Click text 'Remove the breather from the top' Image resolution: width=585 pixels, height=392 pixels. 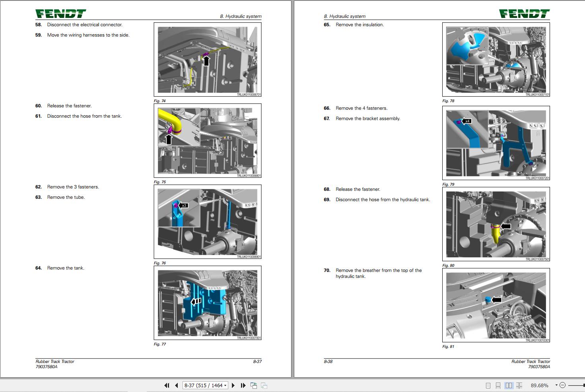click(x=371, y=270)
